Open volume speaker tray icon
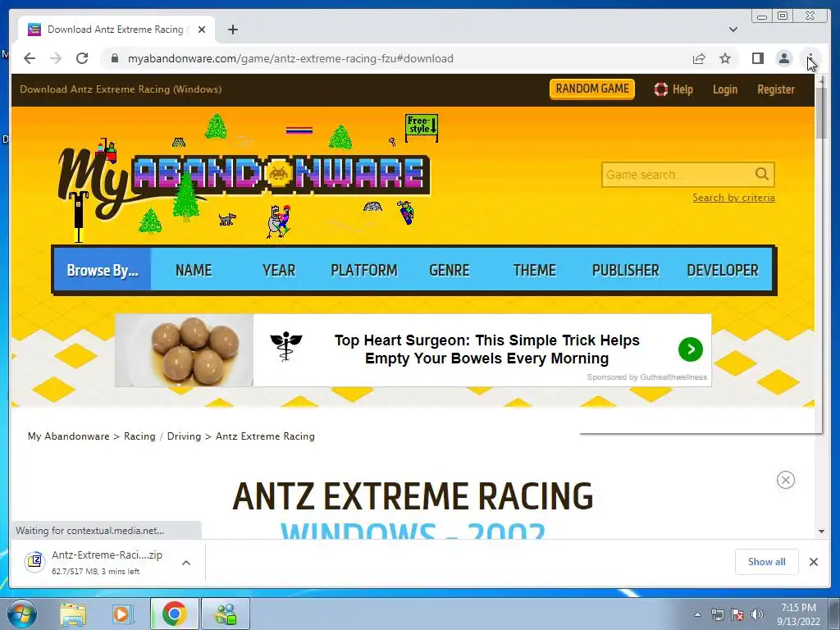The image size is (840, 630). [x=756, y=614]
